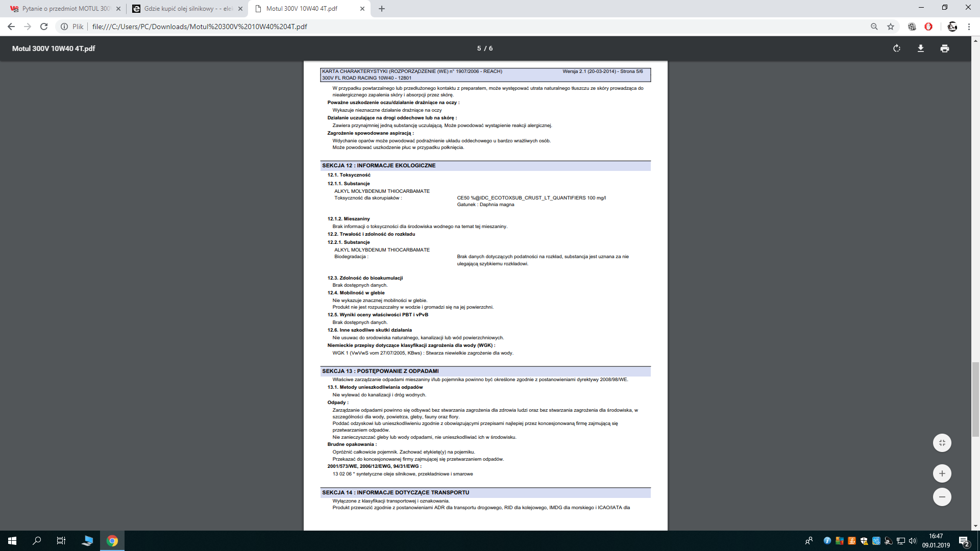Close the Motul 300V 10W40 4T.pdf tab
Viewport: 980px width, 551px height.
click(362, 9)
